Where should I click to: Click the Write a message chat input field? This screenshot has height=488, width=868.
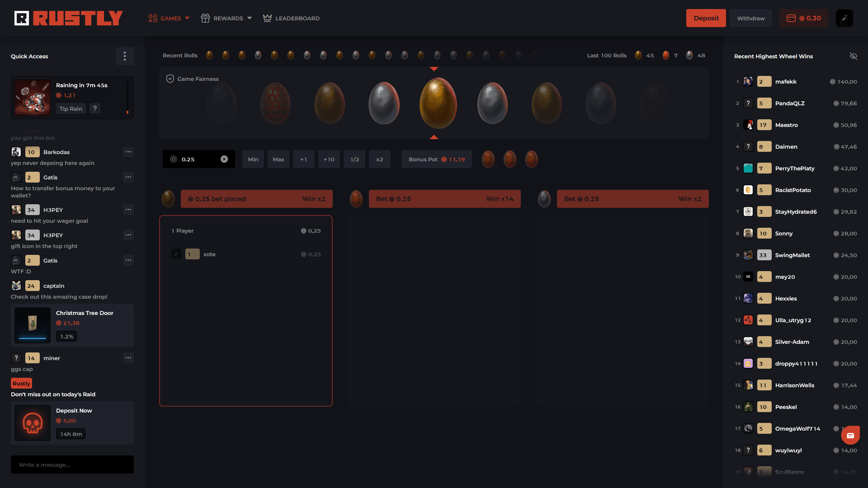coord(72,465)
